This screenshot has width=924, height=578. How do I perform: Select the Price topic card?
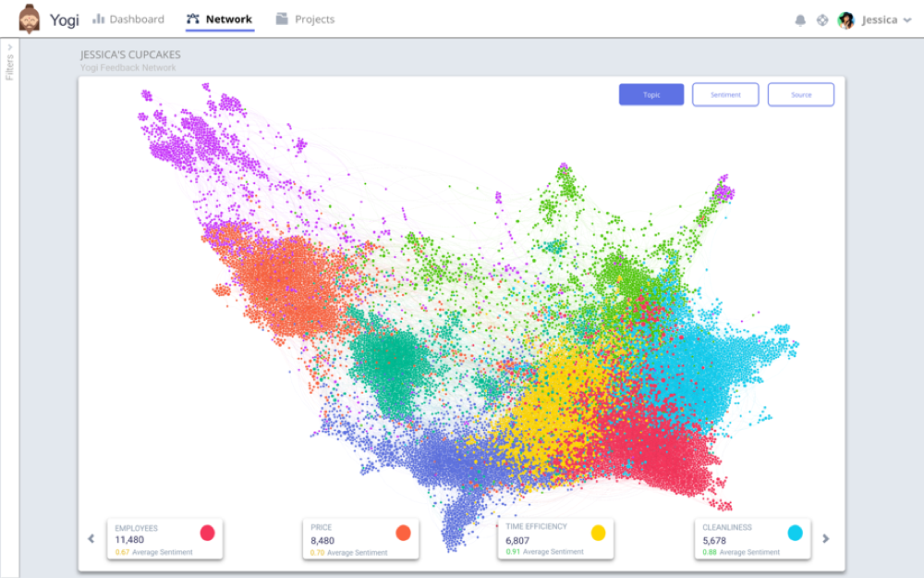pos(360,539)
